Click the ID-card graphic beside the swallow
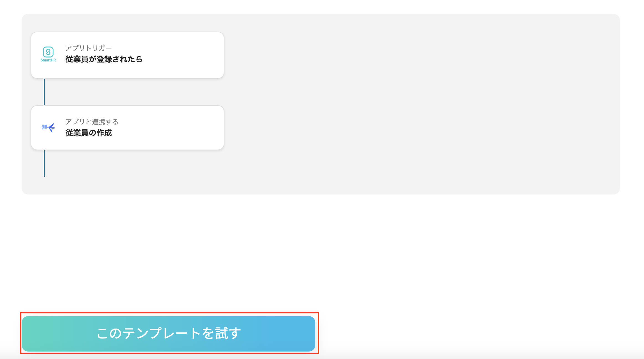This screenshot has height=359, width=644. pos(45,126)
